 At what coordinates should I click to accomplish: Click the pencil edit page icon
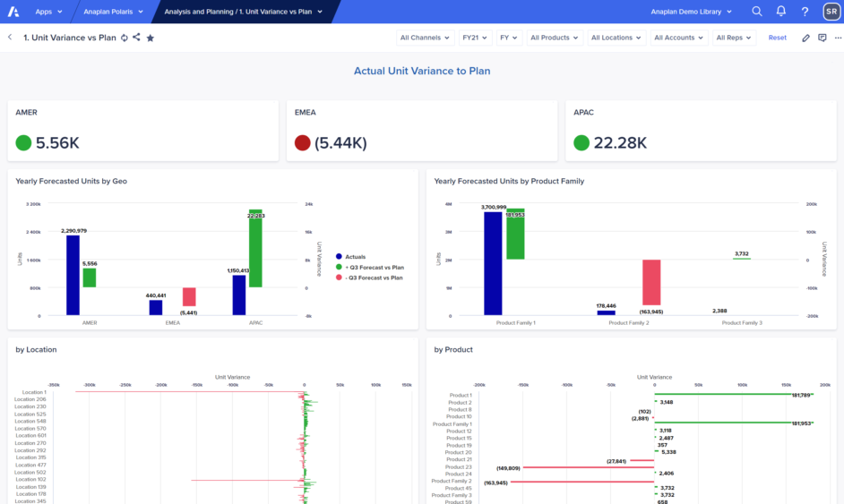point(806,38)
